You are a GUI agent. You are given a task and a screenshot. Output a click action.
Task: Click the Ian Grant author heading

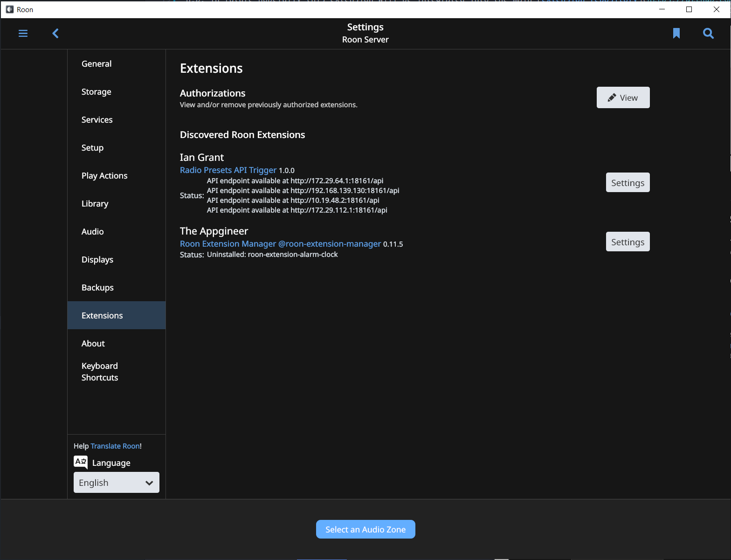pyautogui.click(x=202, y=157)
